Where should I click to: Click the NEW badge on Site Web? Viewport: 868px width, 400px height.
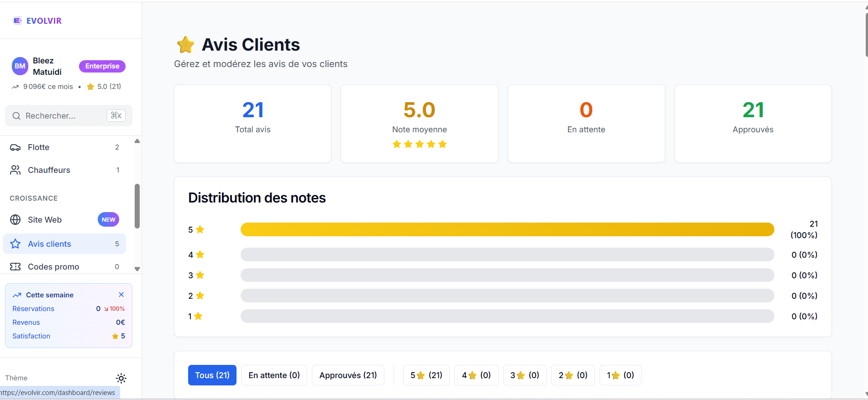point(108,220)
